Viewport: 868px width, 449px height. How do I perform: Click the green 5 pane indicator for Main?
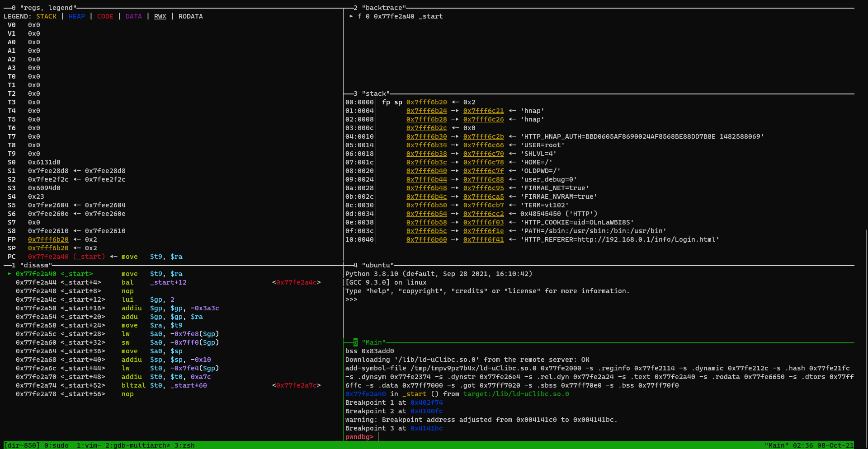tap(355, 342)
